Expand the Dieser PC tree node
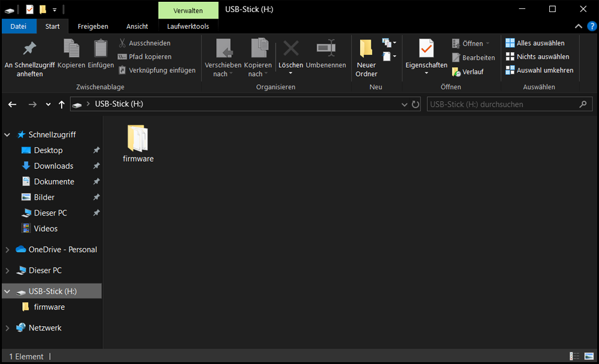The height and width of the screenshot is (364, 599). click(x=7, y=271)
